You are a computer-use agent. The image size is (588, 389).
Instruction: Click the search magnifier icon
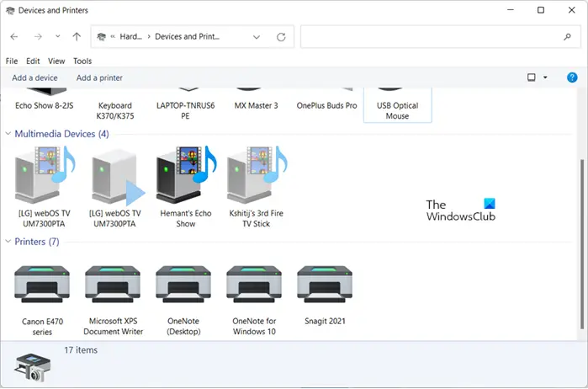click(567, 37)
